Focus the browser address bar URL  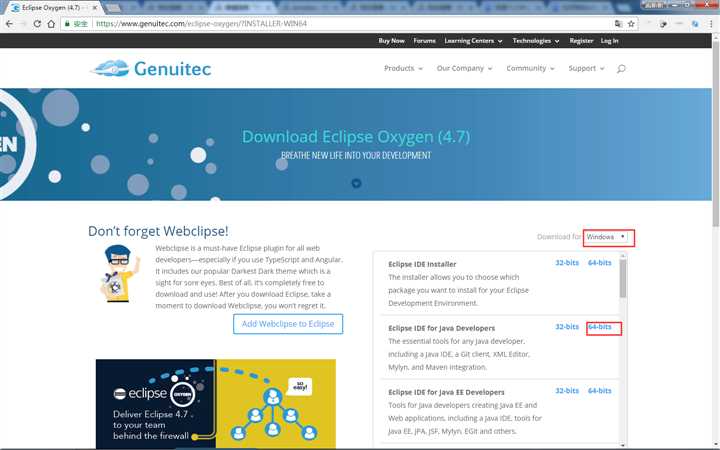351,24
